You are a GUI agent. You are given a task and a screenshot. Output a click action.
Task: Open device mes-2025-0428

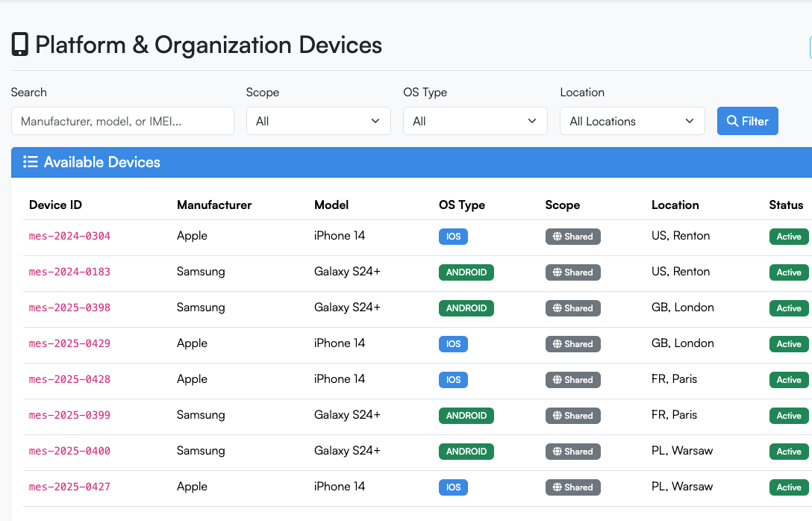69,379
